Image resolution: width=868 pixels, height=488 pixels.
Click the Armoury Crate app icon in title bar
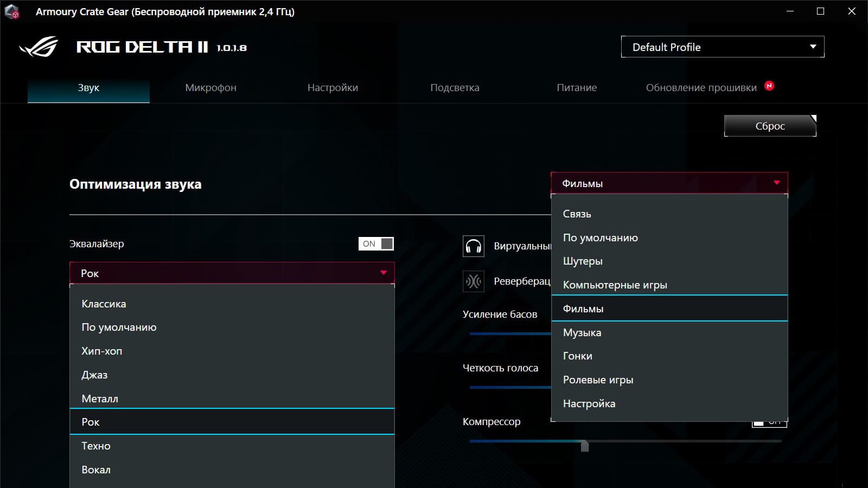[12, 11]
